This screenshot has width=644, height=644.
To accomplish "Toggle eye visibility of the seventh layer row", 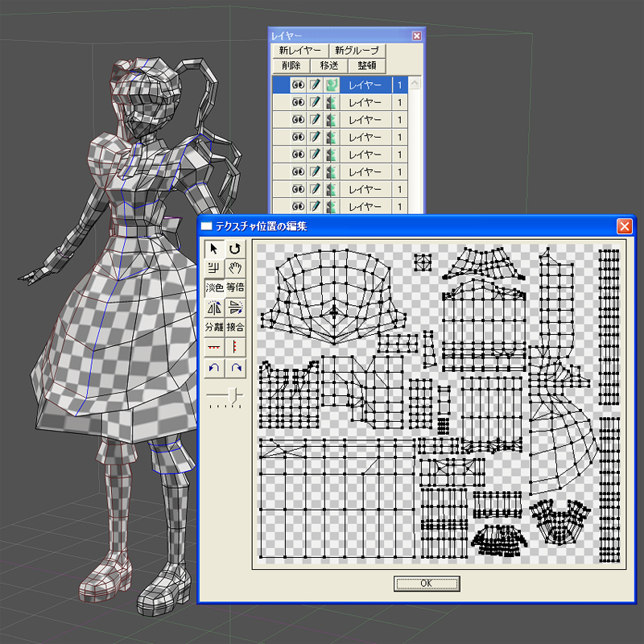I will [x=298, y=189].
